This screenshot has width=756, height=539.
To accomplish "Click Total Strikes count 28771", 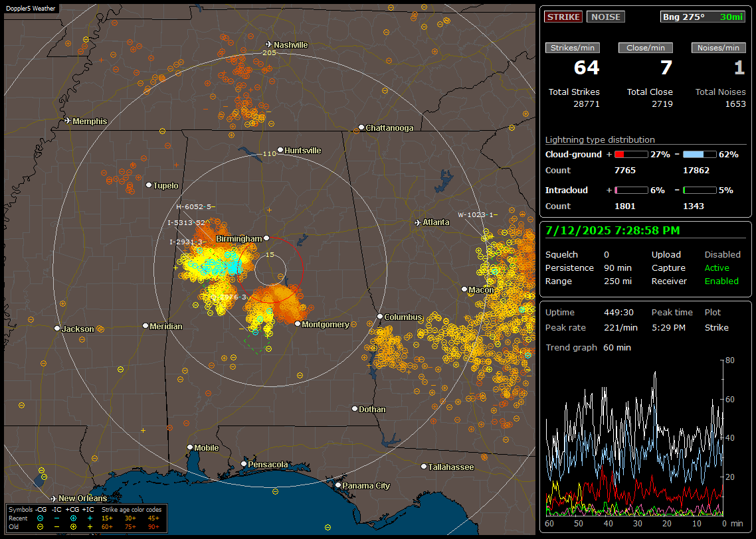I will coord(587,104).
